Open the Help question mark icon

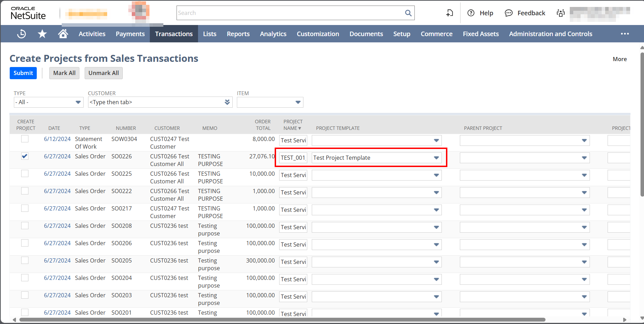point(471,13)
